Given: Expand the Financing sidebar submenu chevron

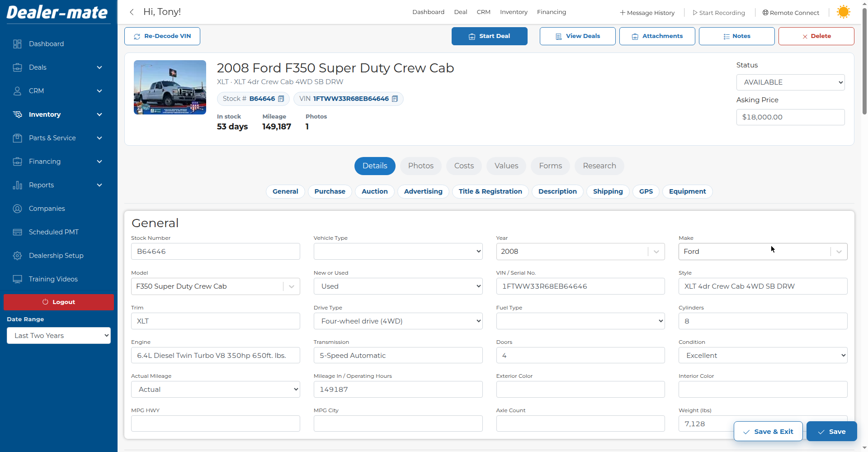Looking at the screenshot, I should [x=99, y=162].
